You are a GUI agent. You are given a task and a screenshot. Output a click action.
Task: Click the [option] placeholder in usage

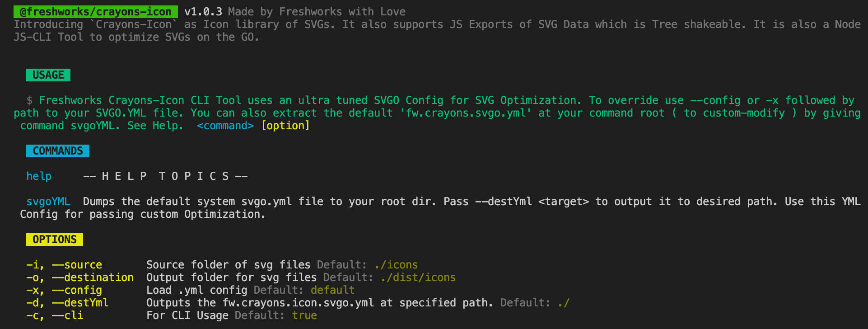[285, 125]
